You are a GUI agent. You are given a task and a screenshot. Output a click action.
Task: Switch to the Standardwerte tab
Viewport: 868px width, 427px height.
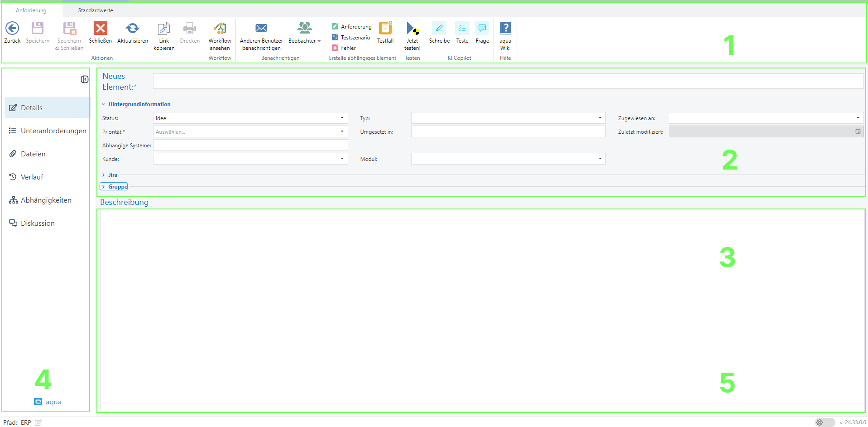tap(96, 10)
